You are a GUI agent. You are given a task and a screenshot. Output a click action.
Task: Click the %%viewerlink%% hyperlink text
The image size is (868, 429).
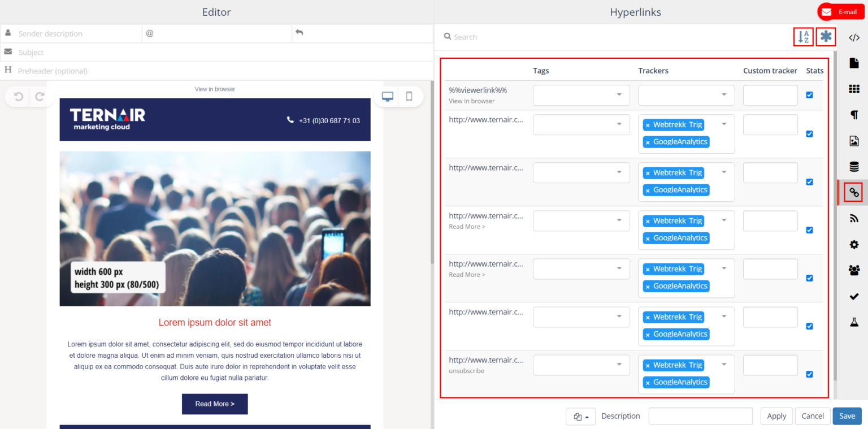(x=478, y=90)
